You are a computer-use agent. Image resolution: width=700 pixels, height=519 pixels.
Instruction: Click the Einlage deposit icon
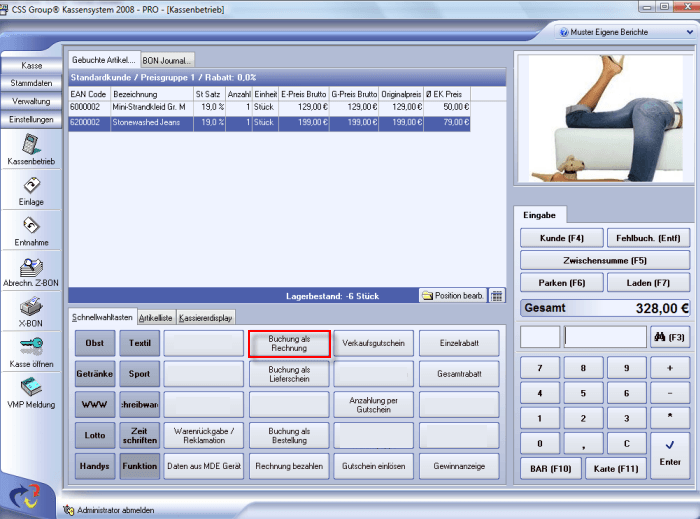(31, 185)
